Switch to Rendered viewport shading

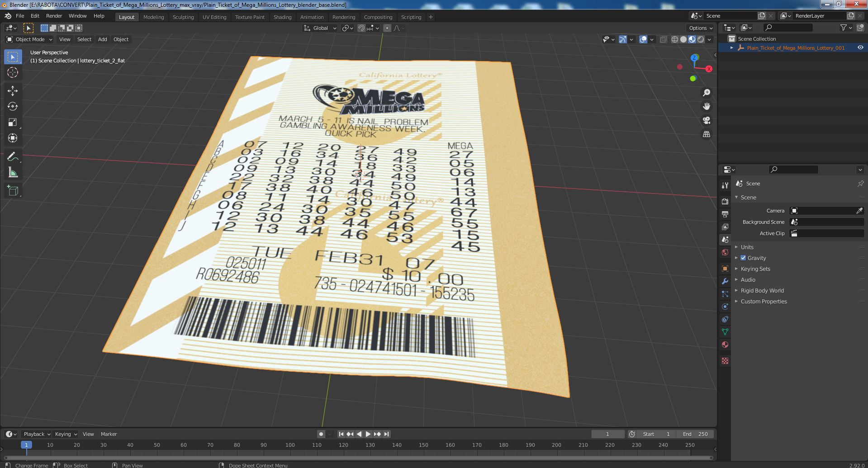pyautogui.click(x=701, y=39)
